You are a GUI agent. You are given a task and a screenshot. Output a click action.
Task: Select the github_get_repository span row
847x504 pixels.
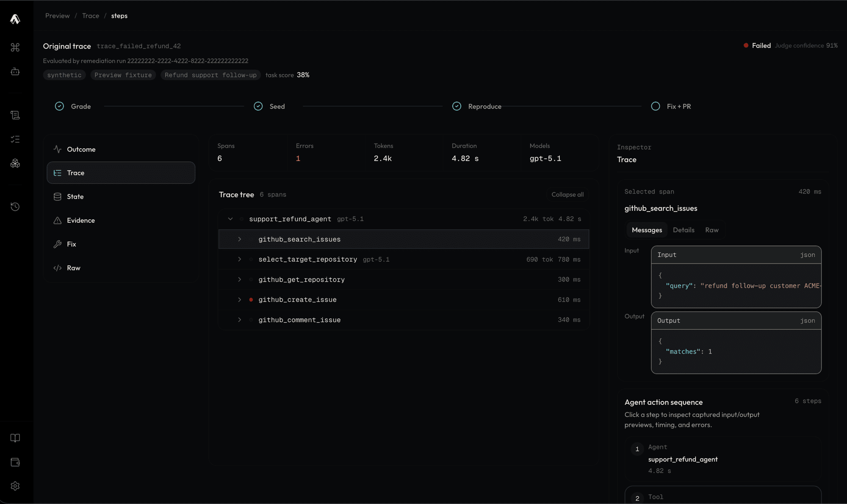click(x=404, y=280)
